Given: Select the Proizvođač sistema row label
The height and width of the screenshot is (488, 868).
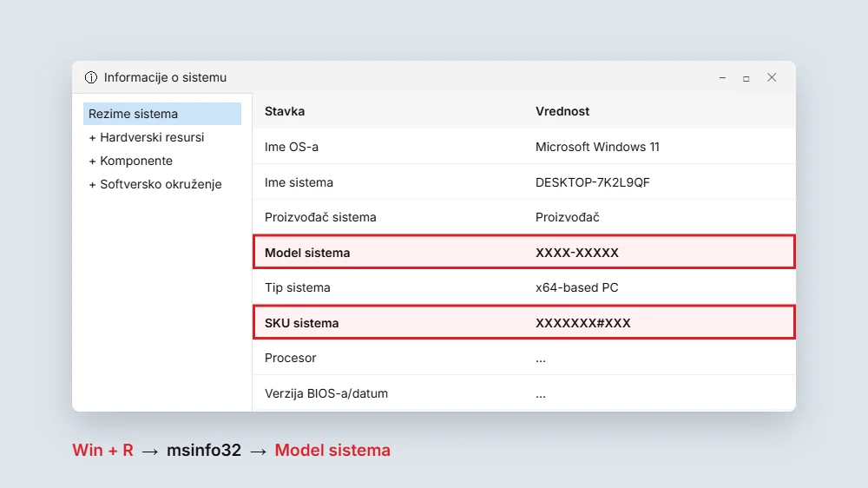Looking at the screenshot, I should (320, 217).
